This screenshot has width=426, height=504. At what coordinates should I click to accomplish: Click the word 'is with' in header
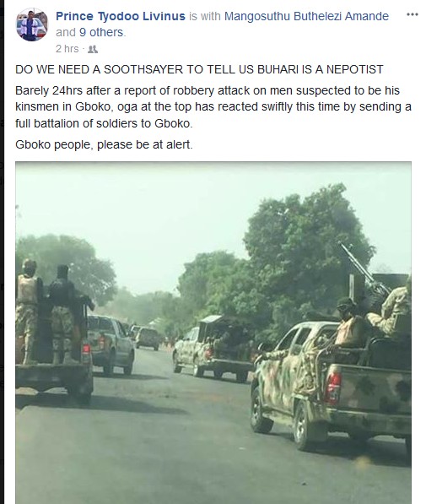coord(205,16)
